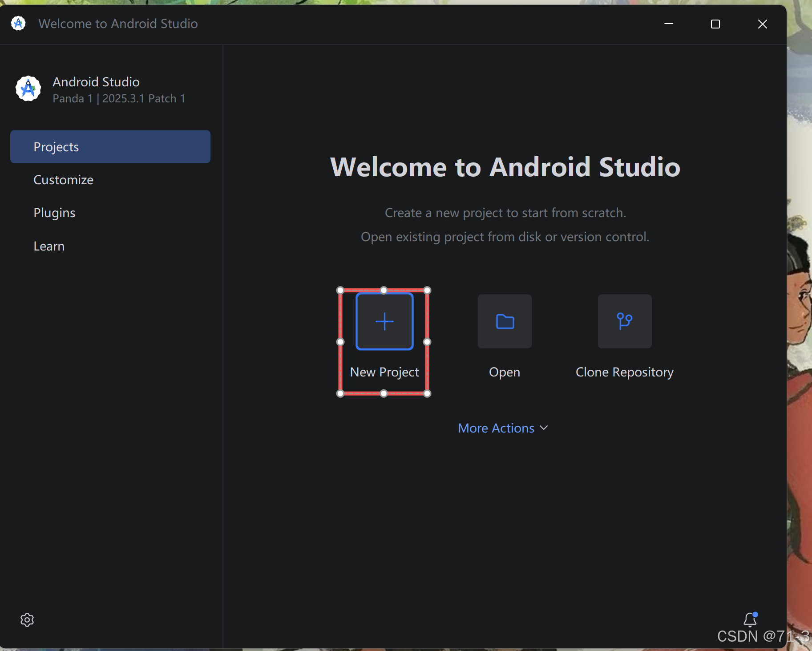812x651 pixels.
Task: Click the Clone Repository branch icon
Action: tap(625, 321)
